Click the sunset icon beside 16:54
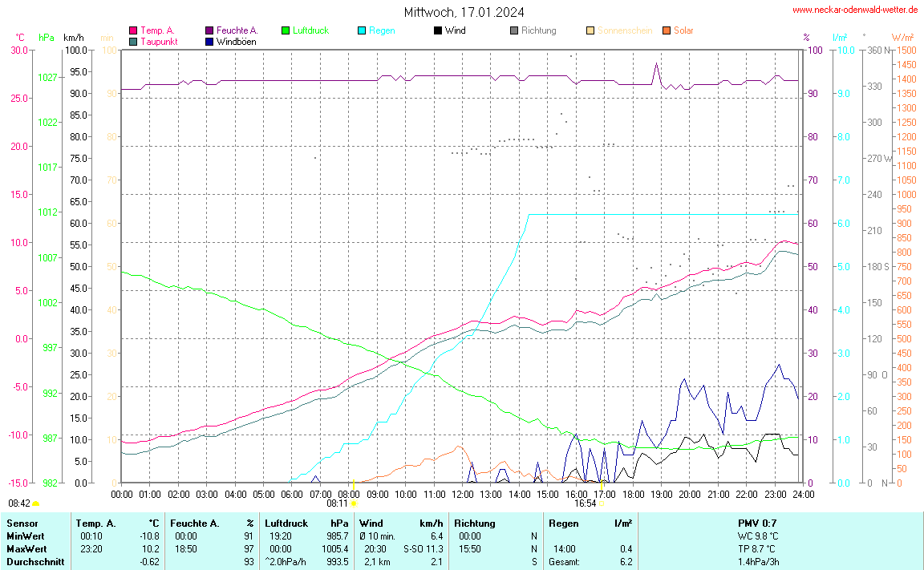 [x=602, y=503]
